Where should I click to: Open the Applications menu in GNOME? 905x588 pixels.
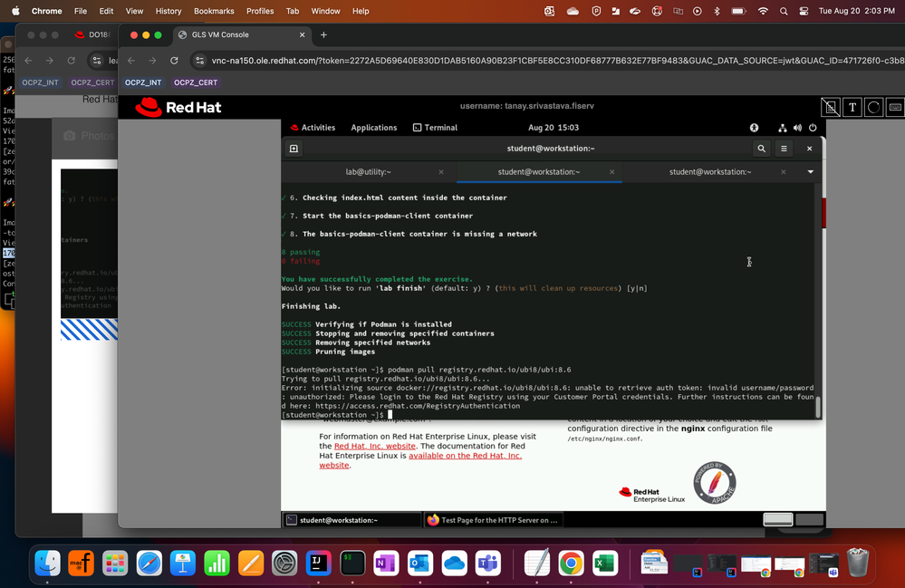point(373,128)
